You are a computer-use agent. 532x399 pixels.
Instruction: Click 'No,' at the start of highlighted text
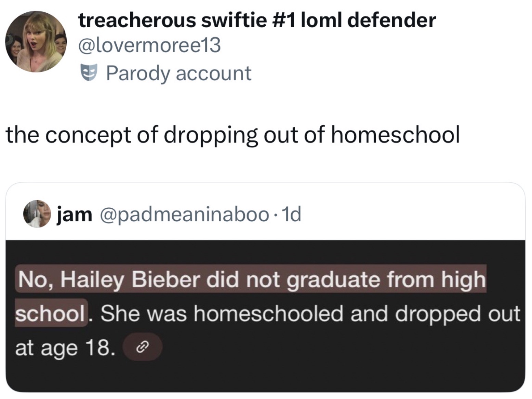(x=36, y=279)
